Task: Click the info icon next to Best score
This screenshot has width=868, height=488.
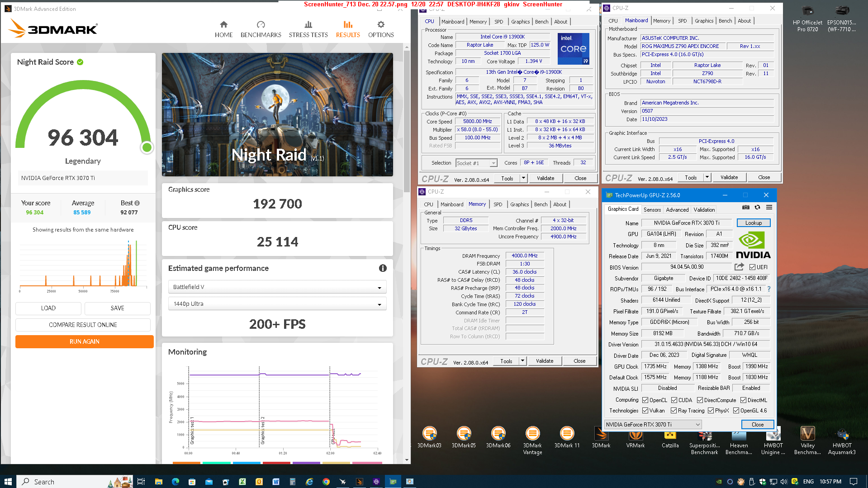Action: pyautogui.click(x=137, y=203)
